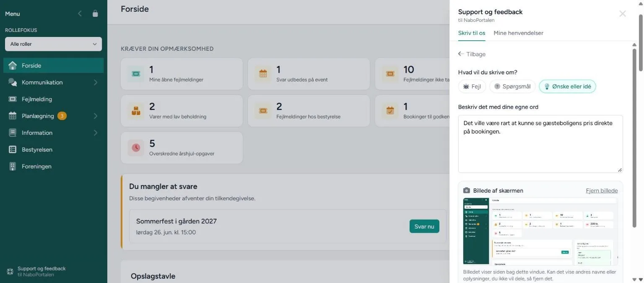Select the Fejl topic chip
This screenshot has height=283, width=644.
coord(472,86)
